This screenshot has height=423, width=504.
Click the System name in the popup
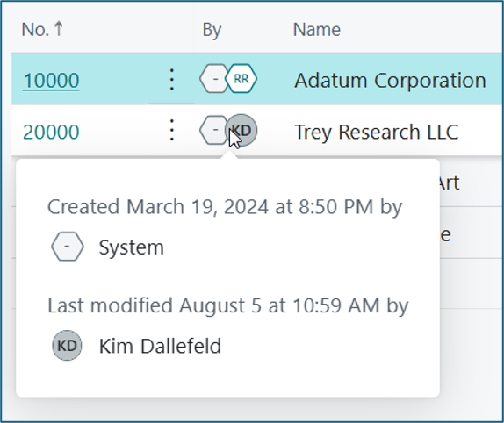point(132,247)
